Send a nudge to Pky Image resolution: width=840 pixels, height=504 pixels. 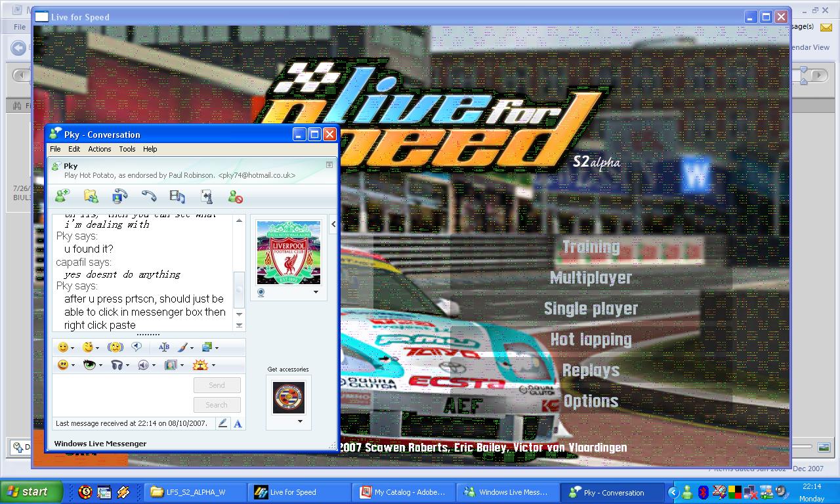115,347
